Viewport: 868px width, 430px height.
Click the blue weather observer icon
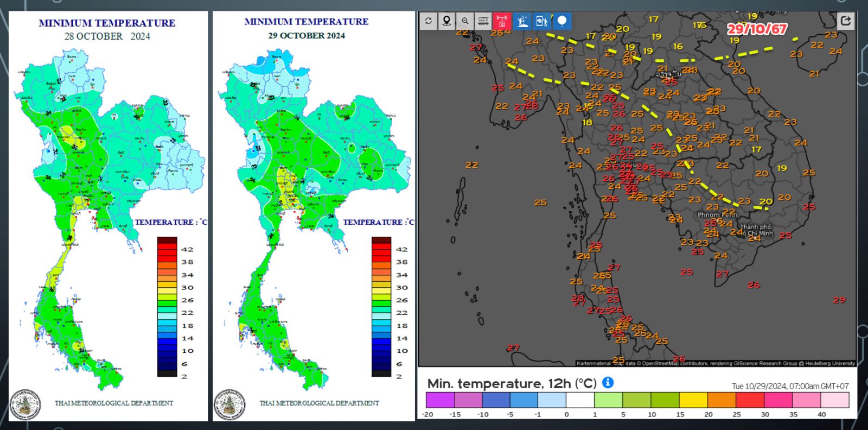(x=522, y=21)
